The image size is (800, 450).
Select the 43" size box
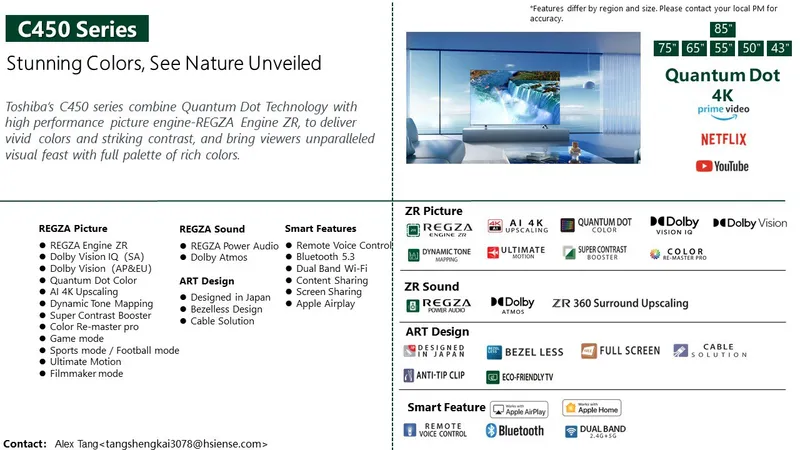779,48
